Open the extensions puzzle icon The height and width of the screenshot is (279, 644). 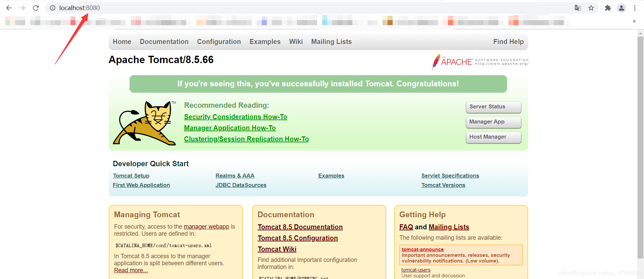click(x=608, y=8)
